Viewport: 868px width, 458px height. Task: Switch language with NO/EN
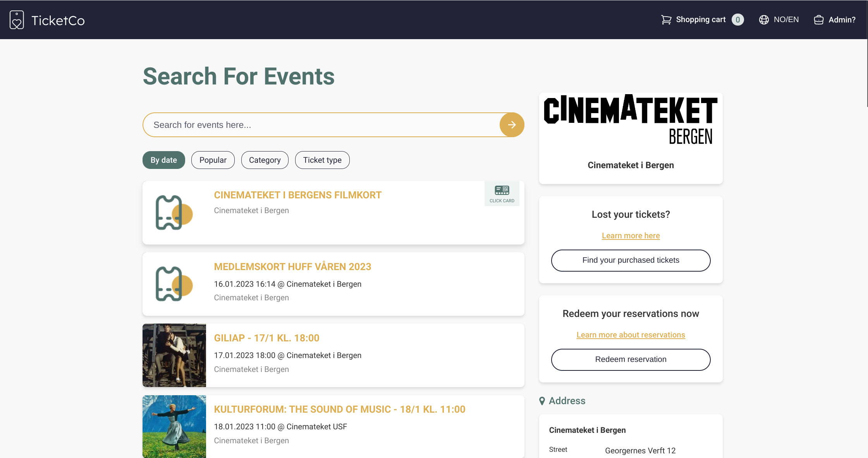point(786,20)
